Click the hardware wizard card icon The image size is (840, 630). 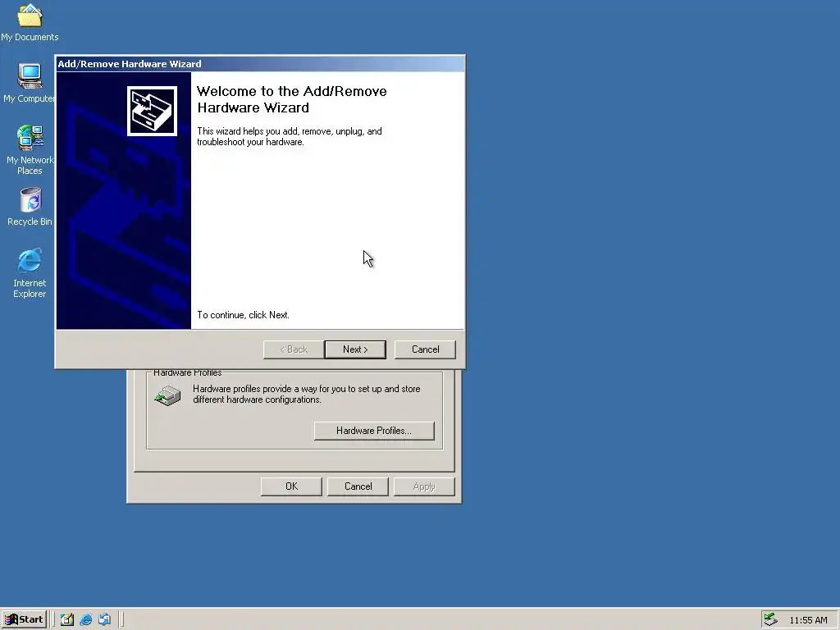(x=152, y=112)
